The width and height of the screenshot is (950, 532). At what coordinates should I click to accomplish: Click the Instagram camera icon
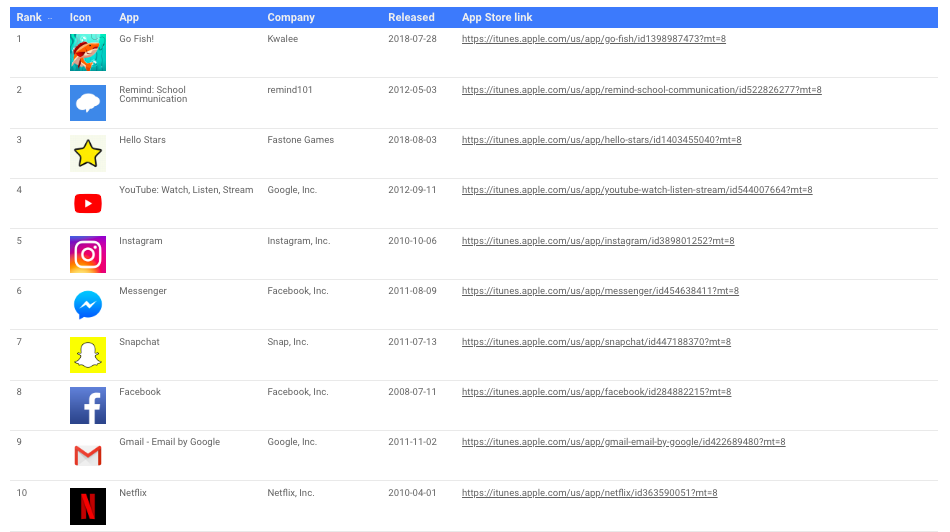point(88,254)
